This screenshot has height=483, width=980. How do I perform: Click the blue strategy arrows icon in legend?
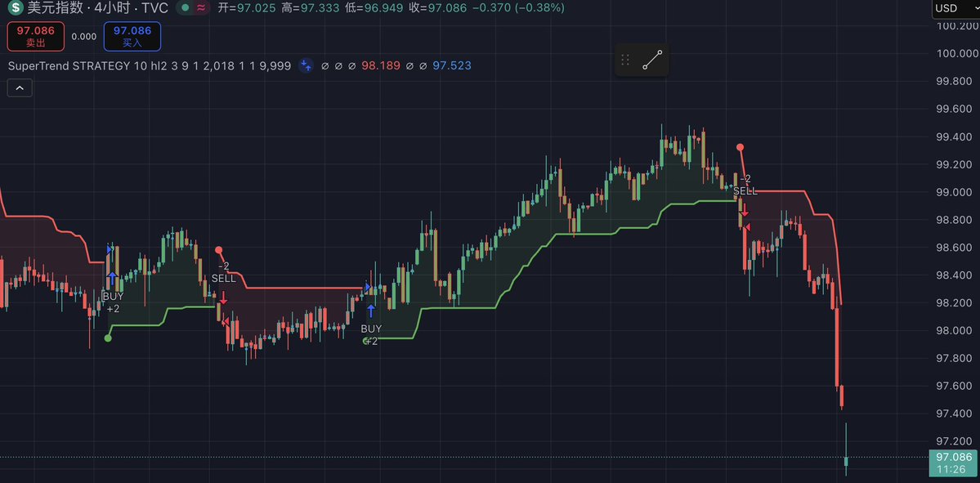[x=306, y=65]
